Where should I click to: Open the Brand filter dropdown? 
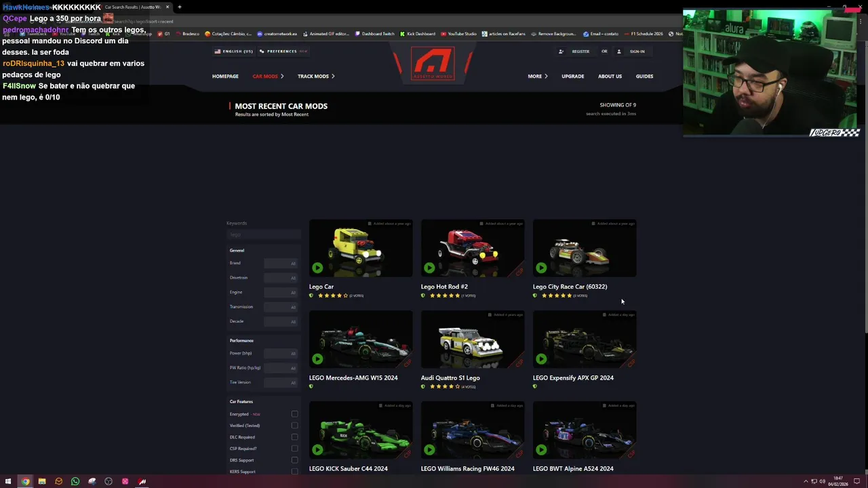point(281,263)
